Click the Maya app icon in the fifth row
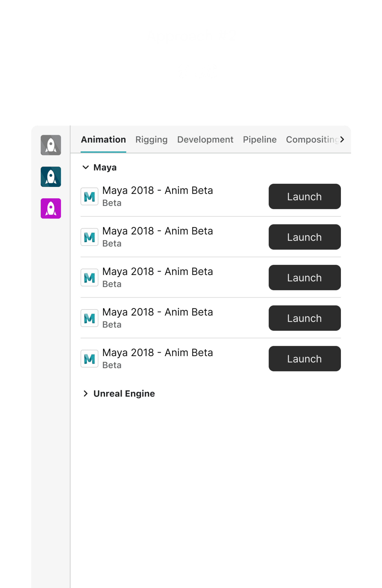This screenshot has width=382, height=588. [x=89, y=359]
